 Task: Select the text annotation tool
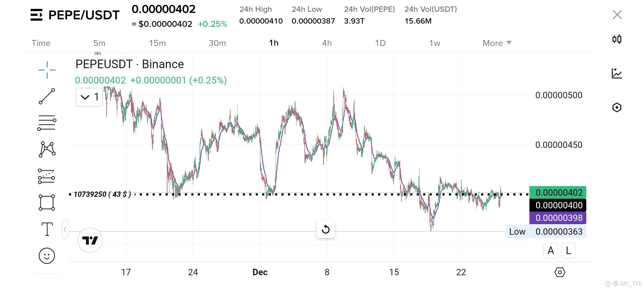click(x=47, y=229)
